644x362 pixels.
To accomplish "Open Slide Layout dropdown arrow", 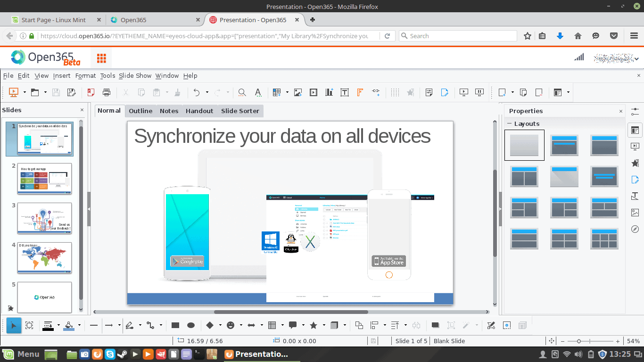I will 568,92.
